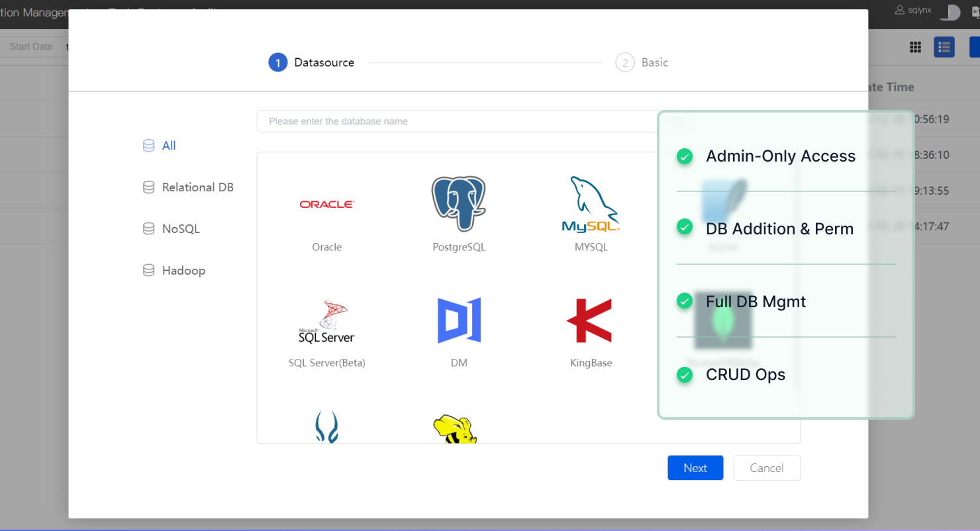The width and height of the screenshot is (980, 531).
Task: Click the MYSQL label text
Action: 591,247
